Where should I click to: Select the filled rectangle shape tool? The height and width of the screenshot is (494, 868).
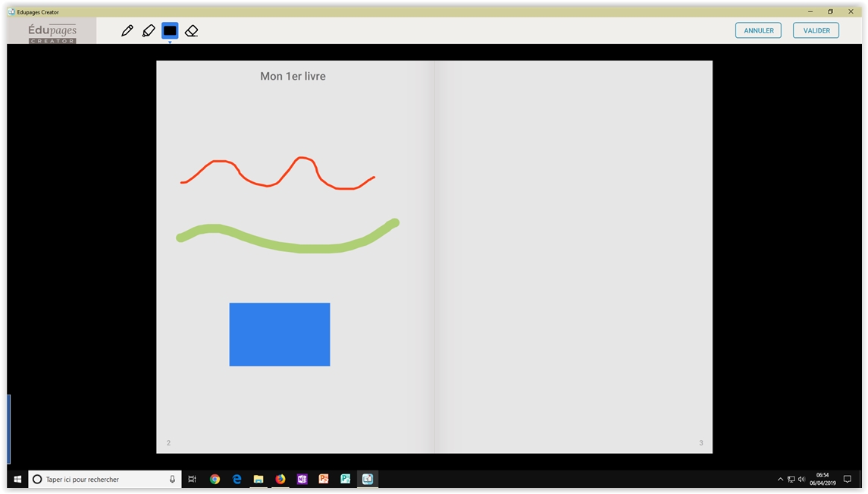(x=170, y=31)
